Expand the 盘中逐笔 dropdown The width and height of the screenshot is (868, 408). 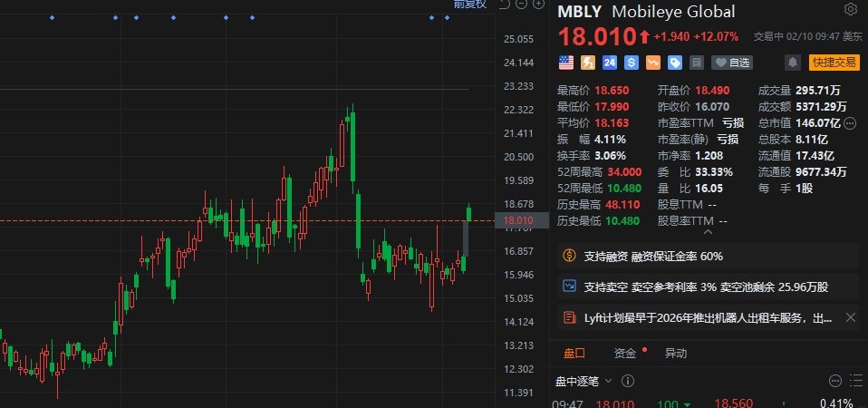coord(609,381)
